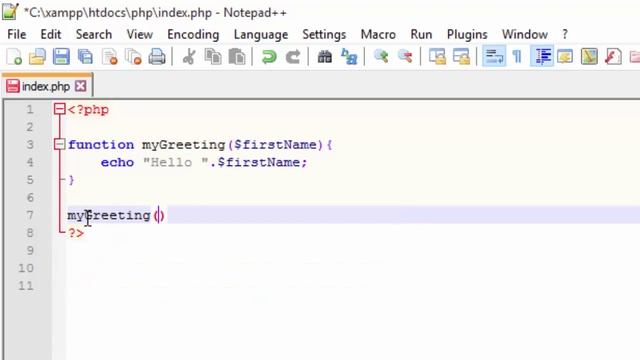The width and height of the screenshot is (640, 360).
Task: Open the Plugins menu
Action: 467,34
